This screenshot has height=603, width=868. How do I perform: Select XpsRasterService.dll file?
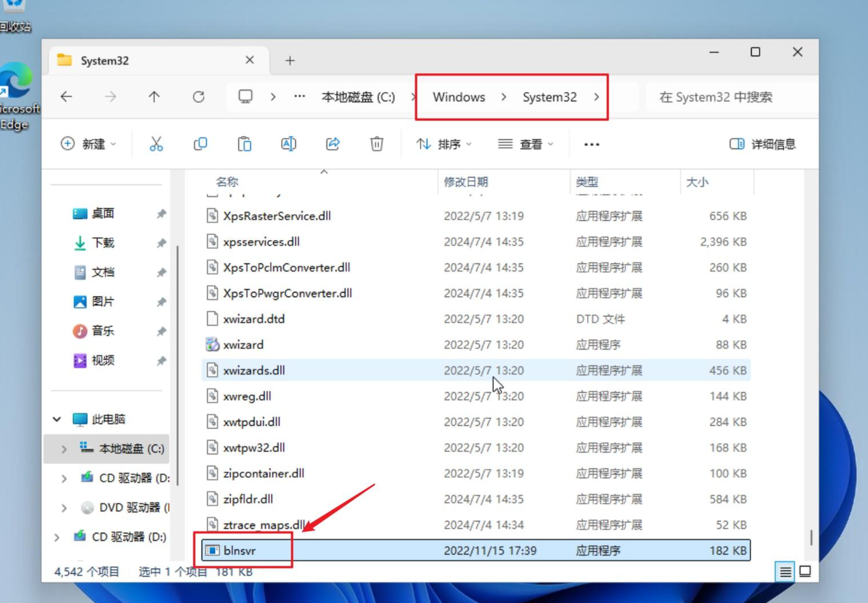[x=476, y=216]
